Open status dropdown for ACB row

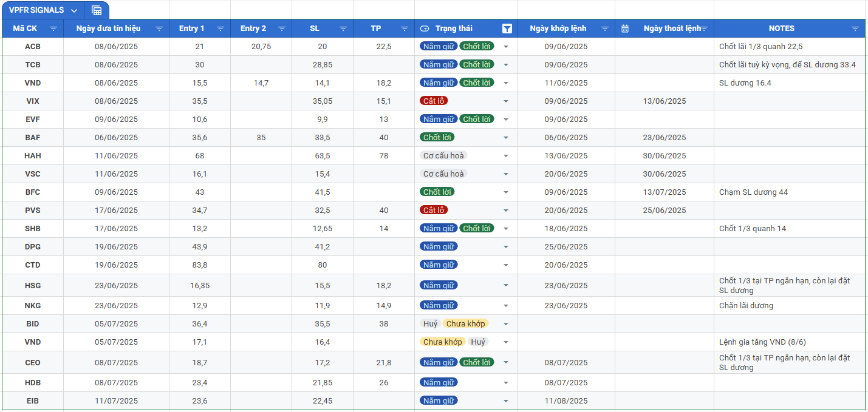click(506, 47)
